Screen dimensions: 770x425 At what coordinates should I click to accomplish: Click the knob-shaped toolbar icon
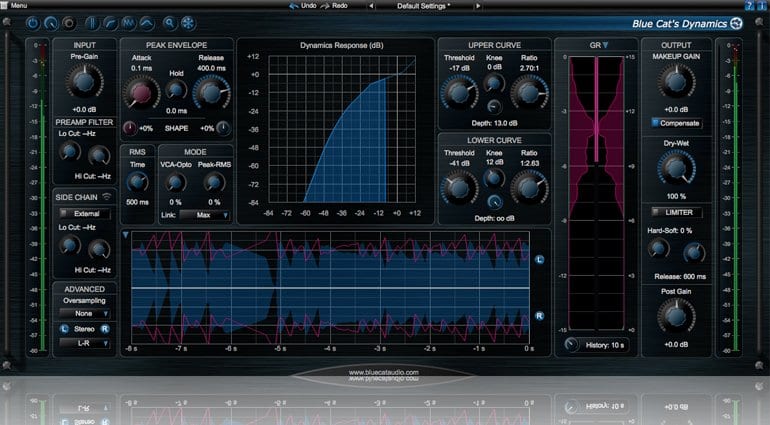tap(51, 23)
